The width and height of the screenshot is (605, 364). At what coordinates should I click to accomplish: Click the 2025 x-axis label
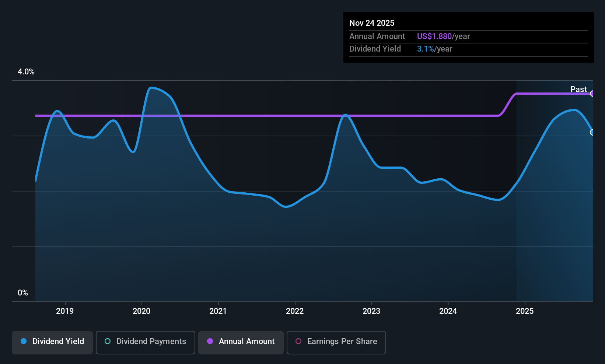(x=525, y=311)
